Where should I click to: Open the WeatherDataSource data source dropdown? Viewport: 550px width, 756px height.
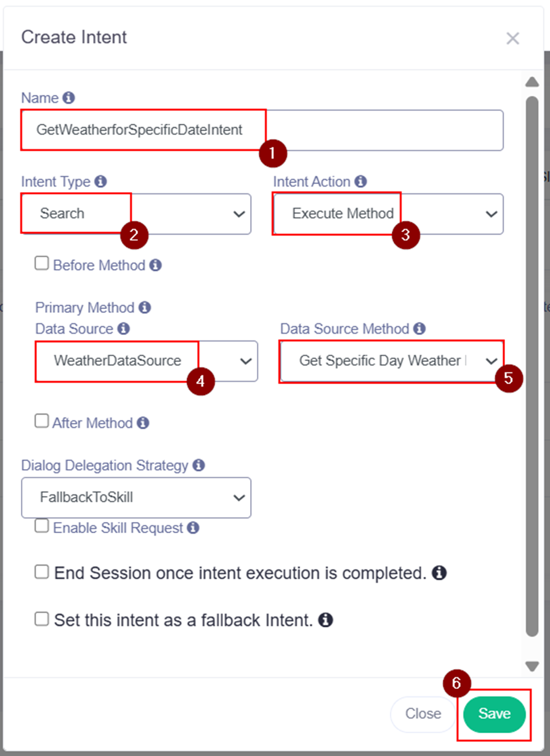[x=147, y=361]
